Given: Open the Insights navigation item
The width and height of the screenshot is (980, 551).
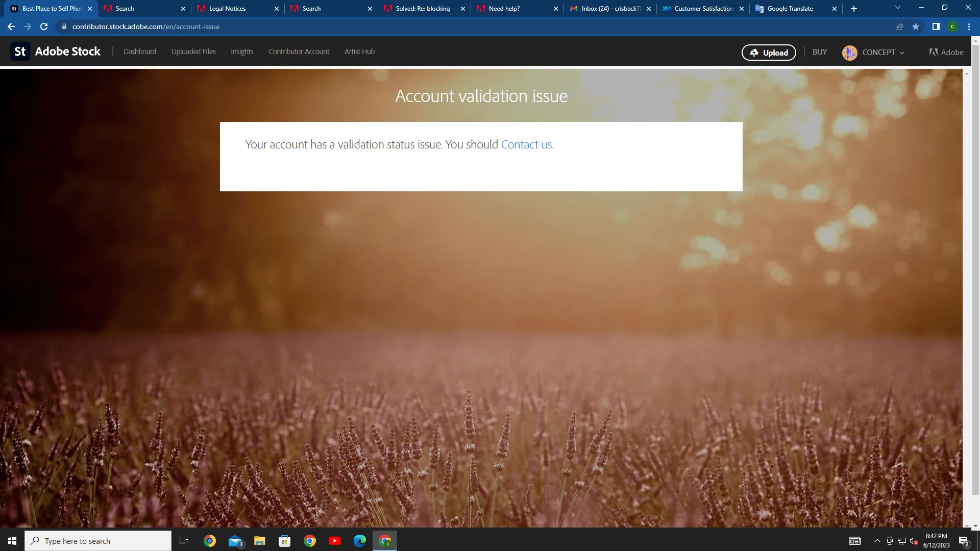Looking at the screenshot, I should pyautogui.click(x=242, y=52).
